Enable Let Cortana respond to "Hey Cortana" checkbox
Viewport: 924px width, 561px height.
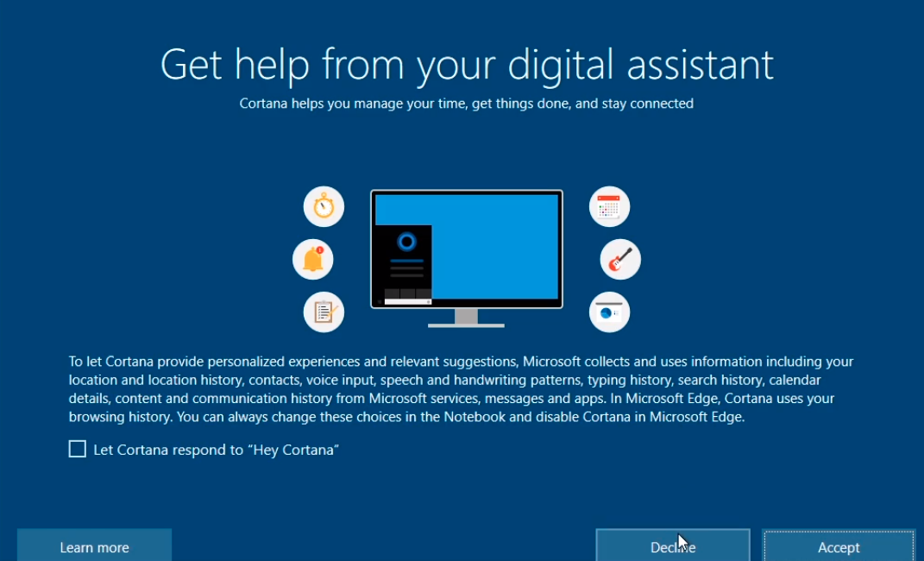click(77, 449)
